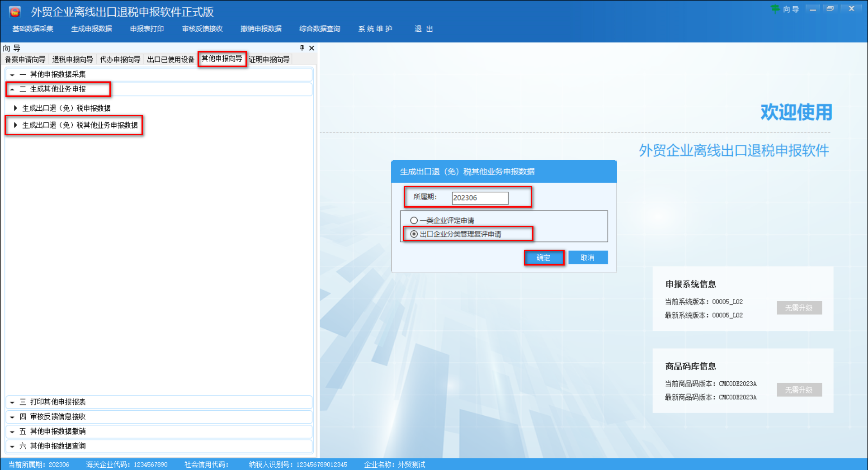Pin the 向导 wizard panel

point(302,48)
